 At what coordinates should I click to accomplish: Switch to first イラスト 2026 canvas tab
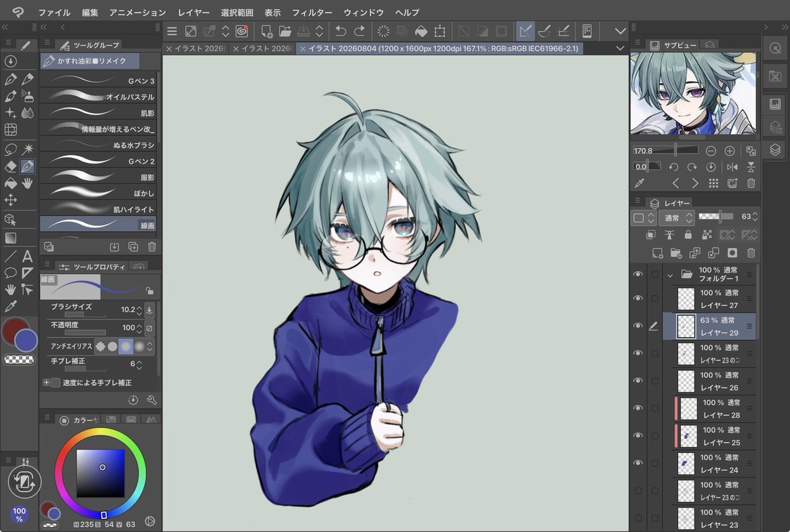point(196,49)
